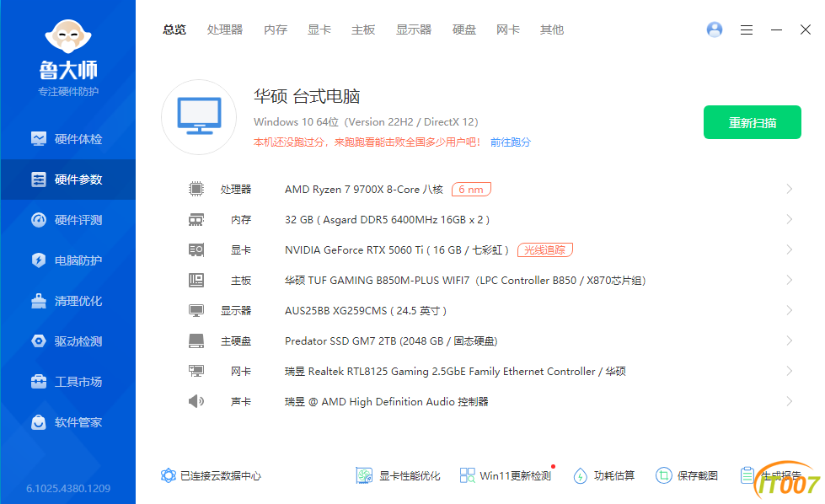Viewport: 825px width, 504px height.
Task: Expand the main hard disk row chevron
Action: (x=789, y=340)
